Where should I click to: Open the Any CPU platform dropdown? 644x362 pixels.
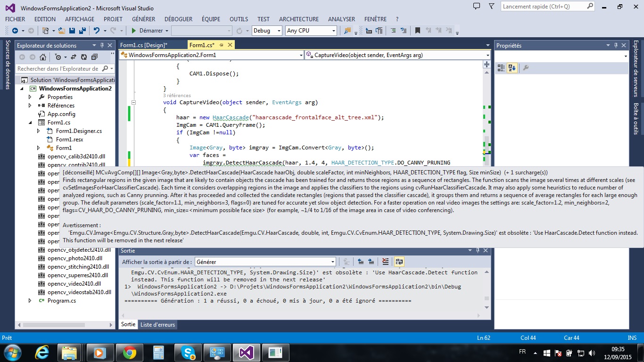[333, 31]
